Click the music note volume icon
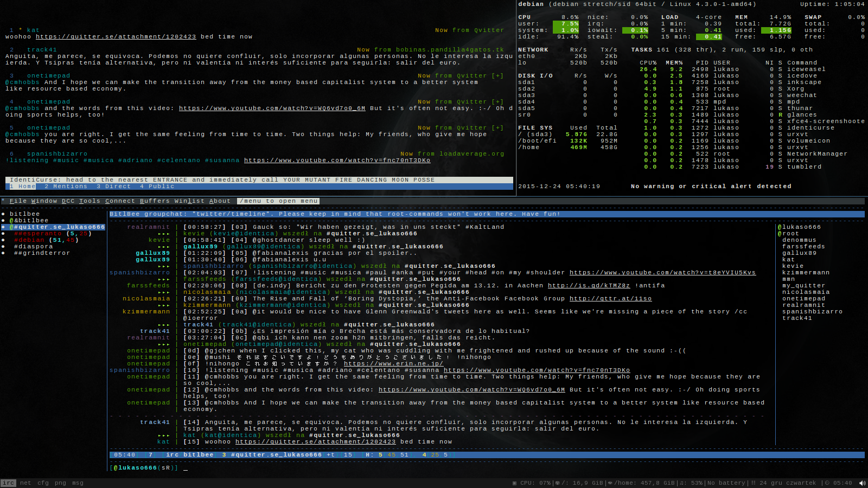868x488 pixels. pos(682,483)
